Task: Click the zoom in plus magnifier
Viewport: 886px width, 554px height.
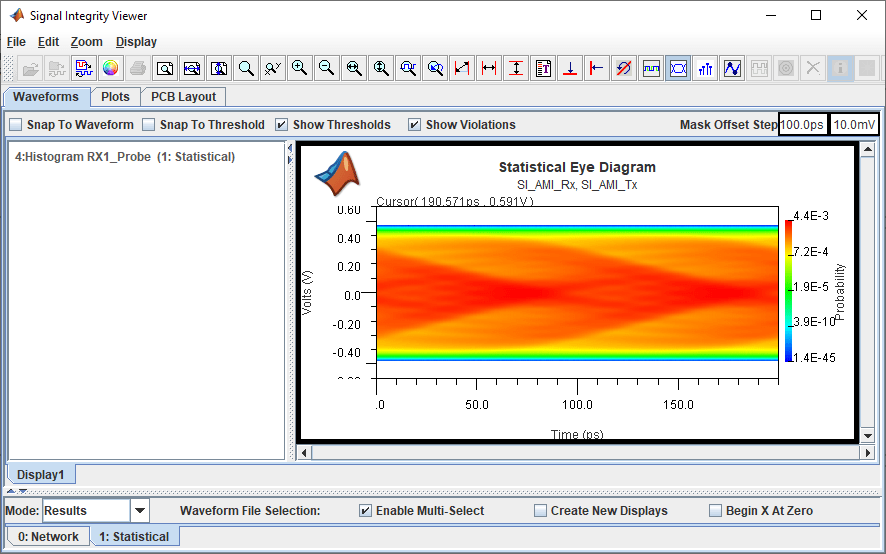Action: (299, 68)
